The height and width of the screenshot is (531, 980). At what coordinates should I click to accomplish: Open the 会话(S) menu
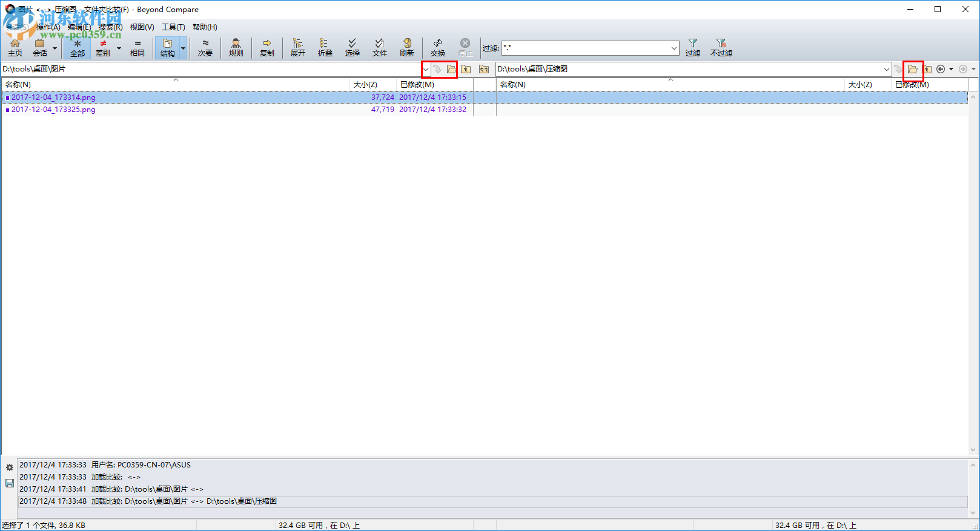point(16,27)
